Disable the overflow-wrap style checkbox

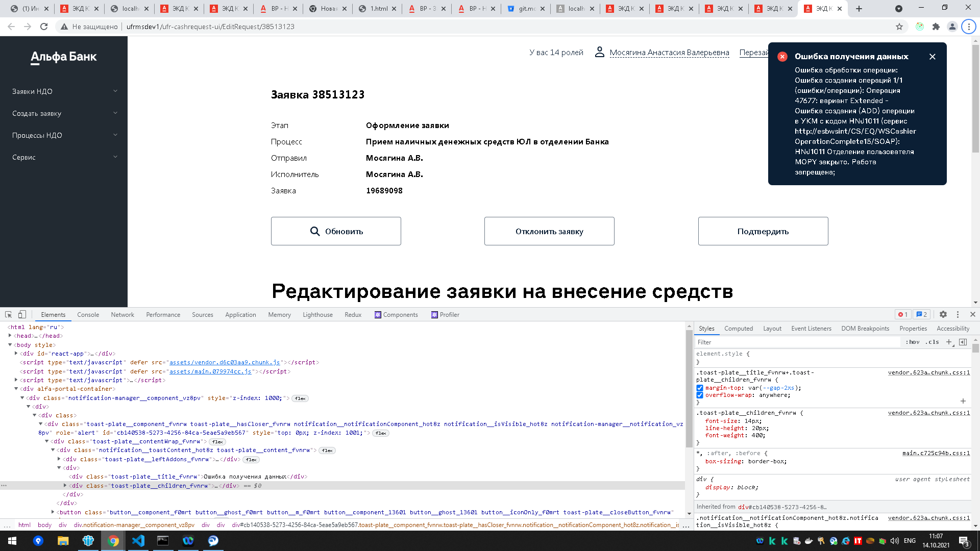coord(700,395)
